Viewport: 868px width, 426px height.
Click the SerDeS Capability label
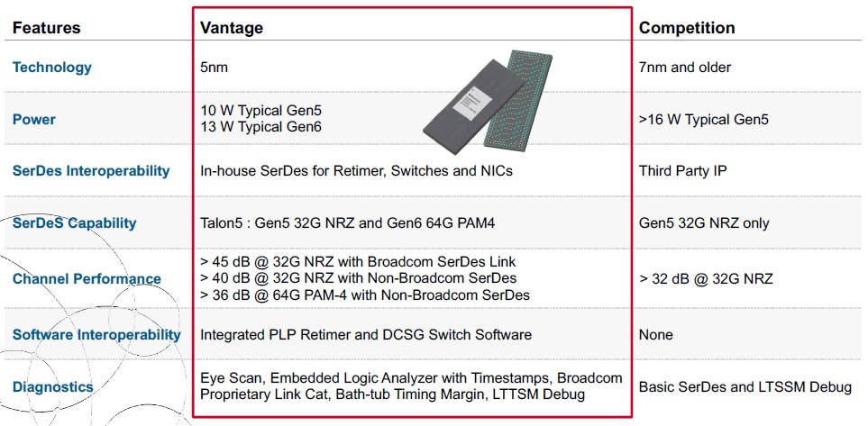point(74,223)
